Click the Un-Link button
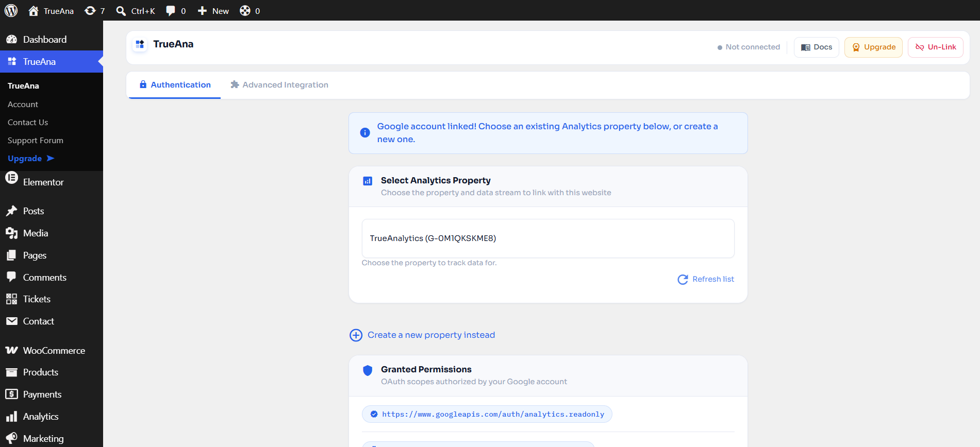 936,47
